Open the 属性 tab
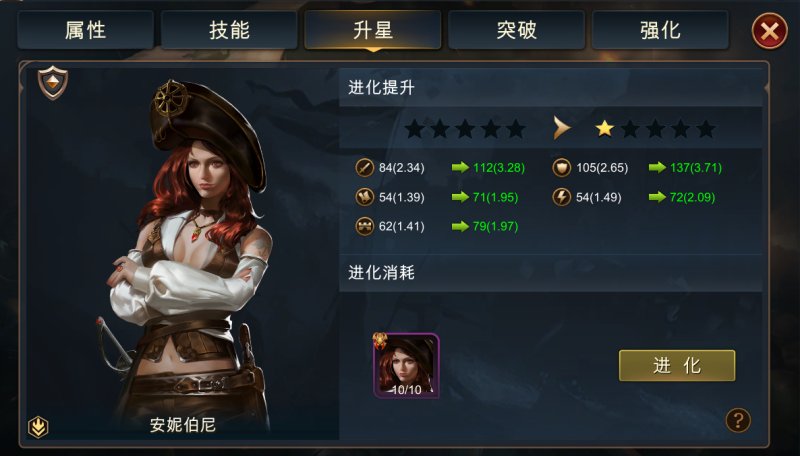The width and height of the screenshot is (800, 456). tap(86, 30)
